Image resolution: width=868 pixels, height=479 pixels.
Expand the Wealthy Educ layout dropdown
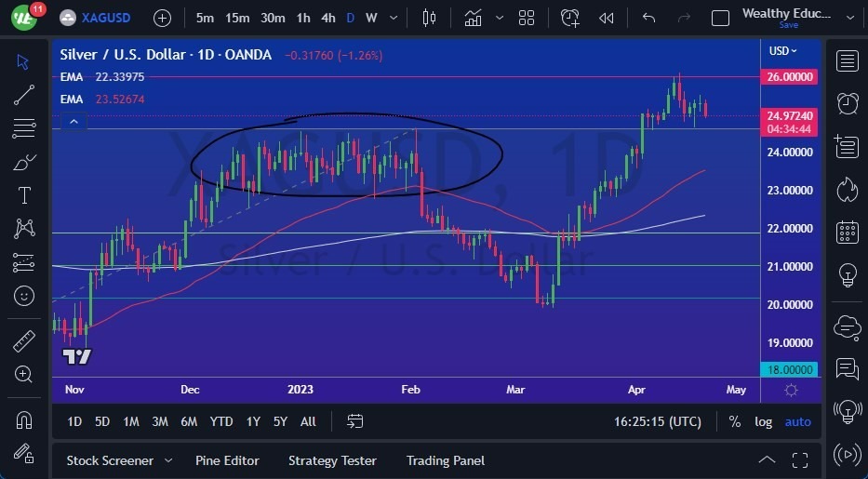click(850, 18)
